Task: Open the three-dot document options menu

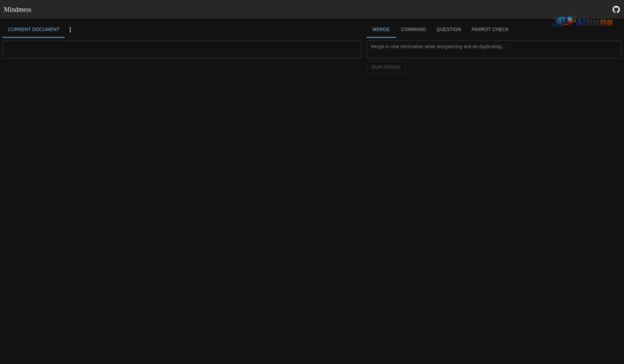Action: click(x=70, y=30)
